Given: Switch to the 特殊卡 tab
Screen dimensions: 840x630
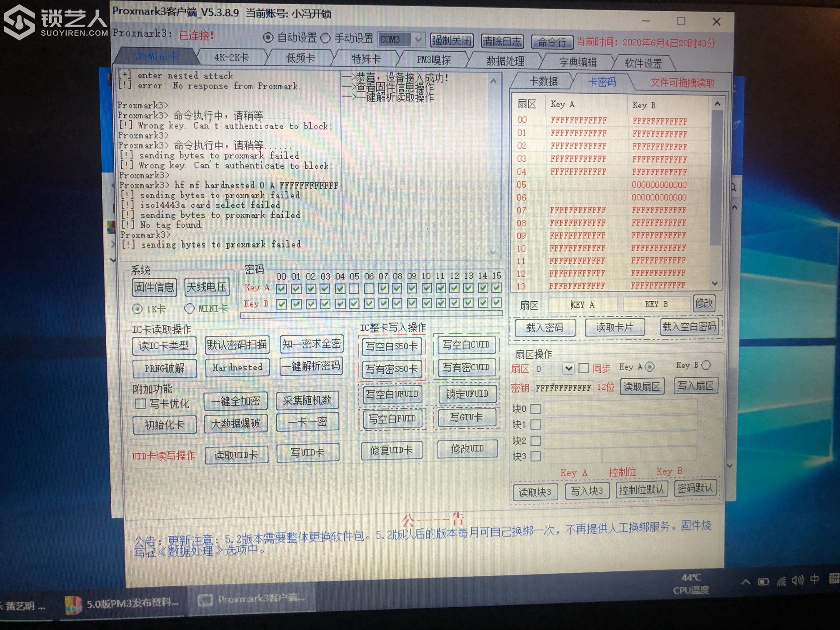Looking at the screenshot, I should [366, 59].
